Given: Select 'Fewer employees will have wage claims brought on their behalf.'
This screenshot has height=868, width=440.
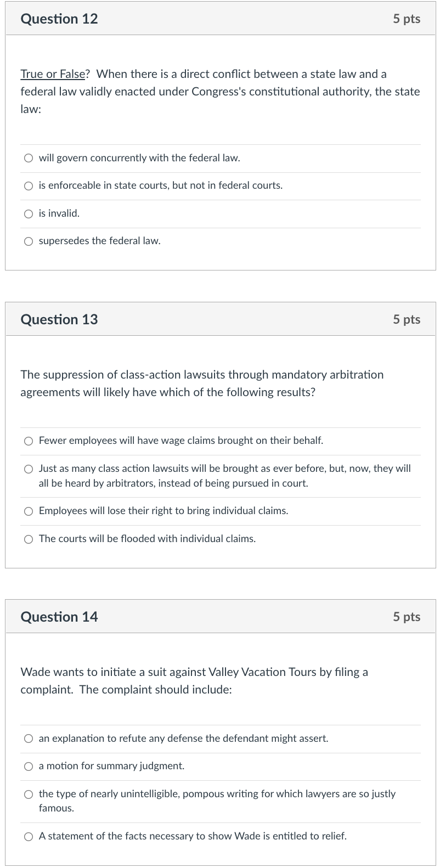Looking at the screenshot, I should (28, 440).
